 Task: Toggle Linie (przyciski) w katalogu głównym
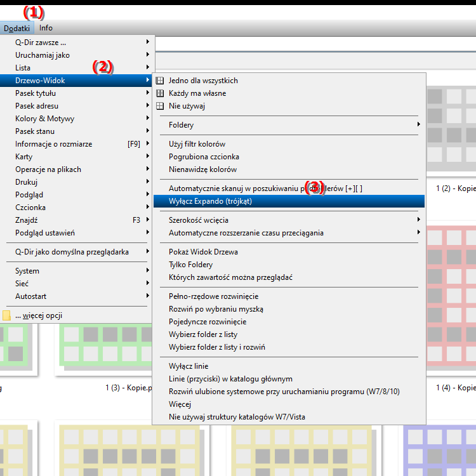tap(289, 379)
